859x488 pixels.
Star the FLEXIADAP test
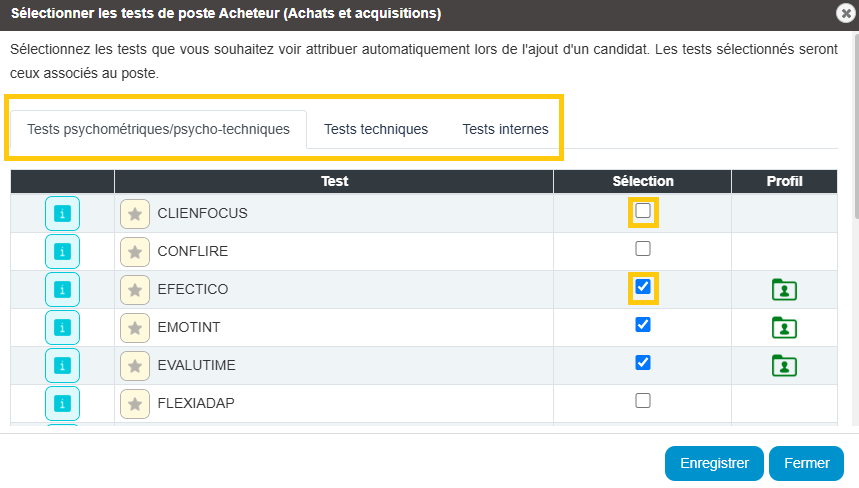(x=135, y=404)
